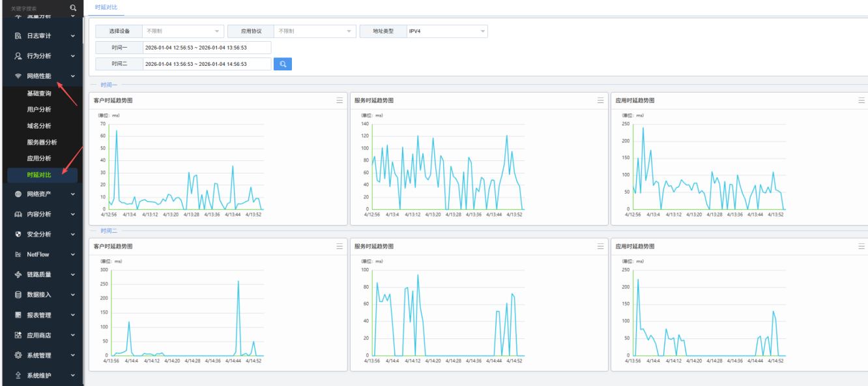Click the 时间二 date range field

coord(207,64)
